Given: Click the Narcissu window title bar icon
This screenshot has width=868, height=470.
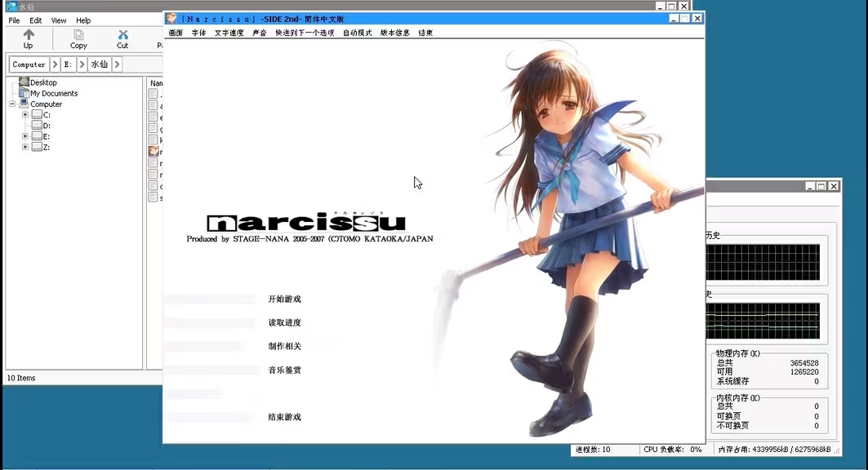Looking at the screenshot, I should [x=171, y=18].
